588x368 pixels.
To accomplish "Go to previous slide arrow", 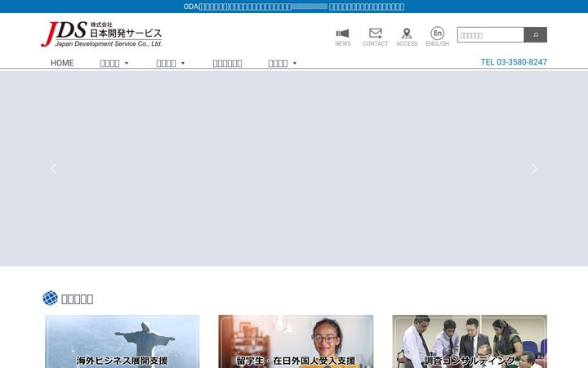I will (x=54, y=168).
